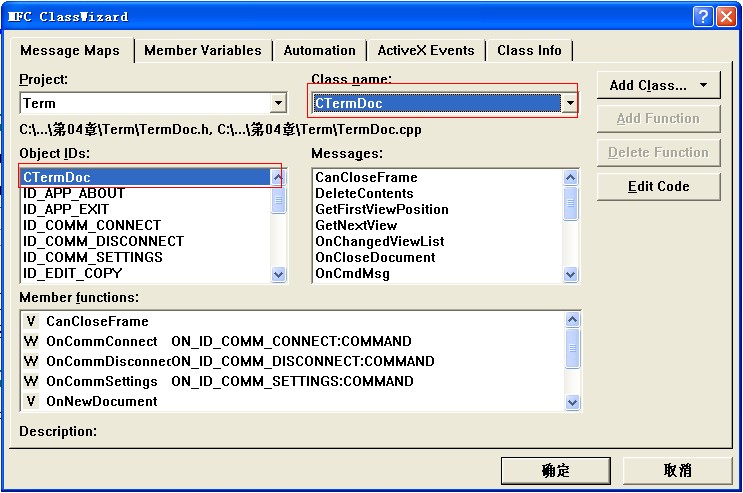This screenshot has height=493, width=743.
Task: Click the help question mark icon
Action: pos(703,17)
